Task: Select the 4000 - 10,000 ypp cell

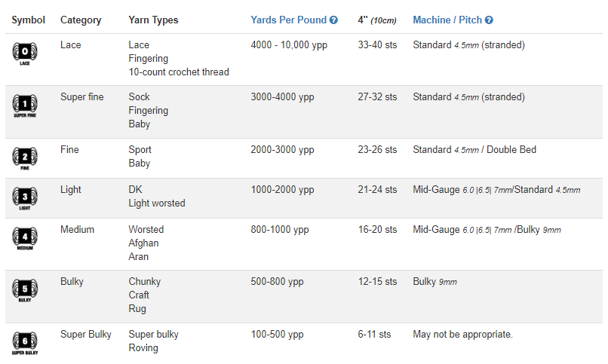Action: (289, 45)
